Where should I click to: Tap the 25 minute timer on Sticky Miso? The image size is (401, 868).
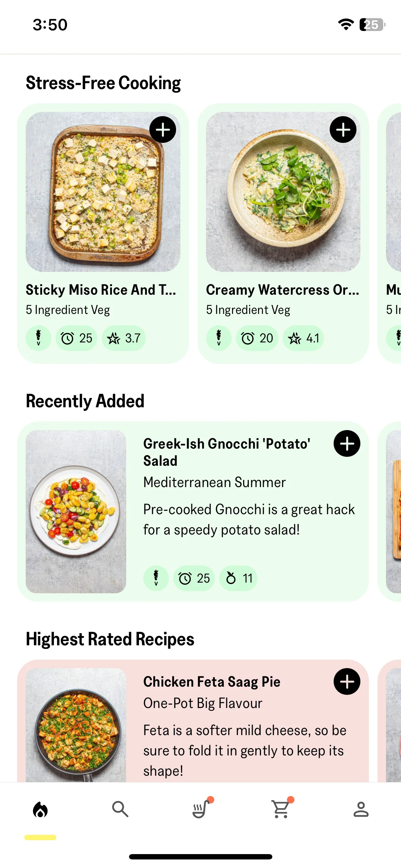pyautogui.click(x=76, y=338)
